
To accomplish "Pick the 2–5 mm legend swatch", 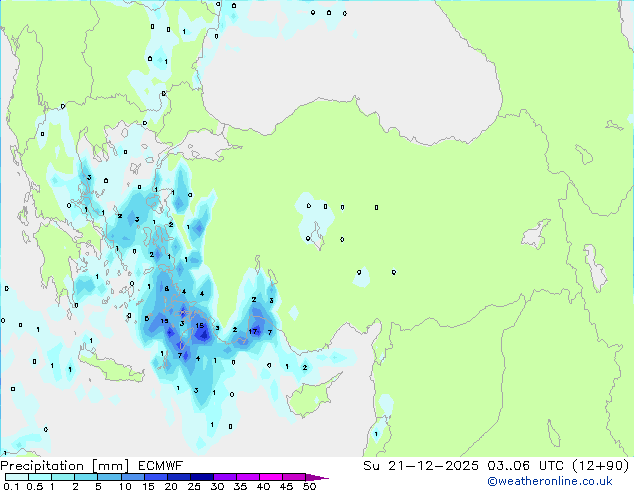I will coord(86,477).
